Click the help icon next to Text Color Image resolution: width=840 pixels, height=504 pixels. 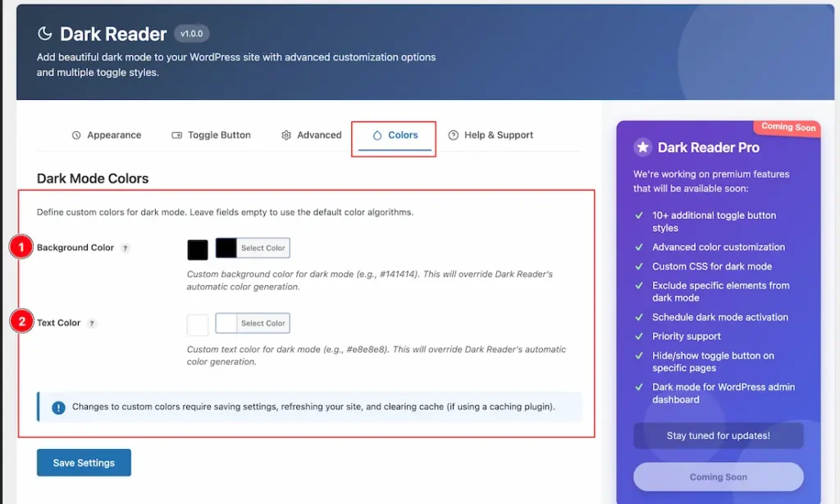pos(92,324)
